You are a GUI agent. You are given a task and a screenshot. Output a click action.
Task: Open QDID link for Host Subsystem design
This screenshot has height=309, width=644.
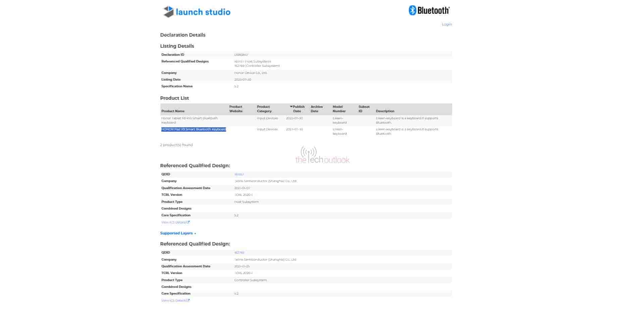tap(239, 174)
